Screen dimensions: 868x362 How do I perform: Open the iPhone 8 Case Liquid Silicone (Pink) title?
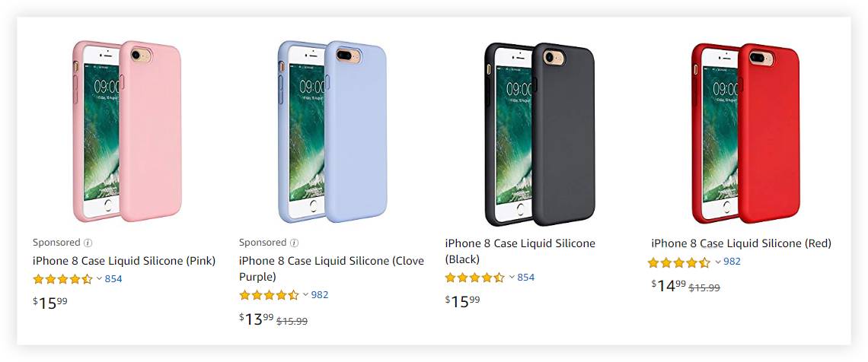pos(124,261)
